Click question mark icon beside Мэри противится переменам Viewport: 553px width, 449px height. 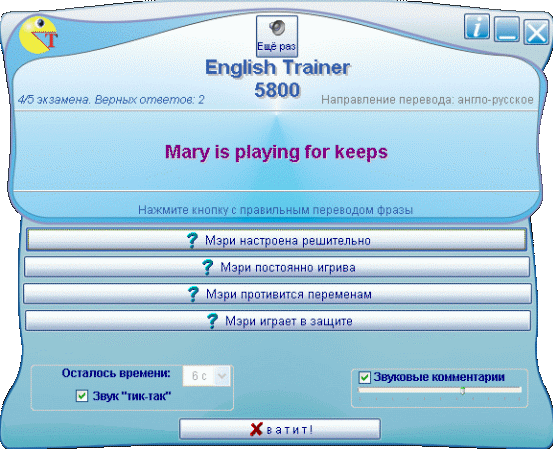click(x=193, y=294)
